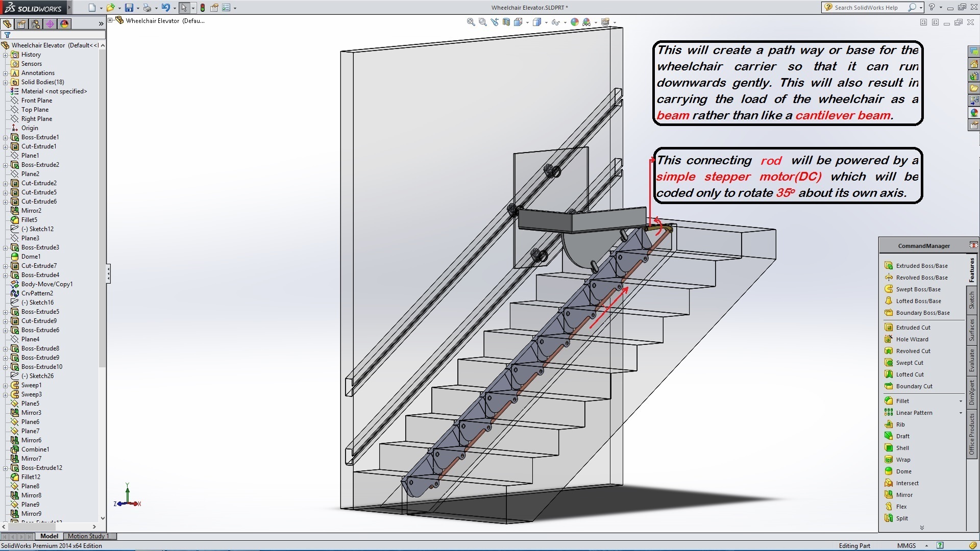Expand the Solid Bodies(18) folder
The height and width of the screenshot is (551, 980).
6,82
